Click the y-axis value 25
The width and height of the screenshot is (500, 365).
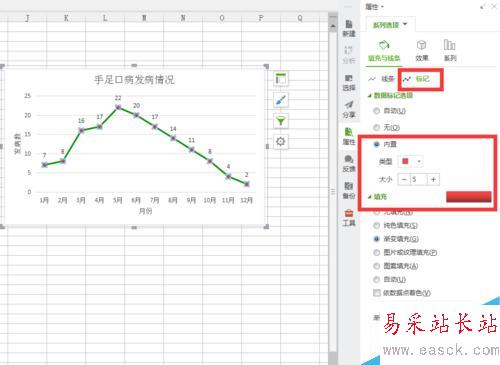27,96
